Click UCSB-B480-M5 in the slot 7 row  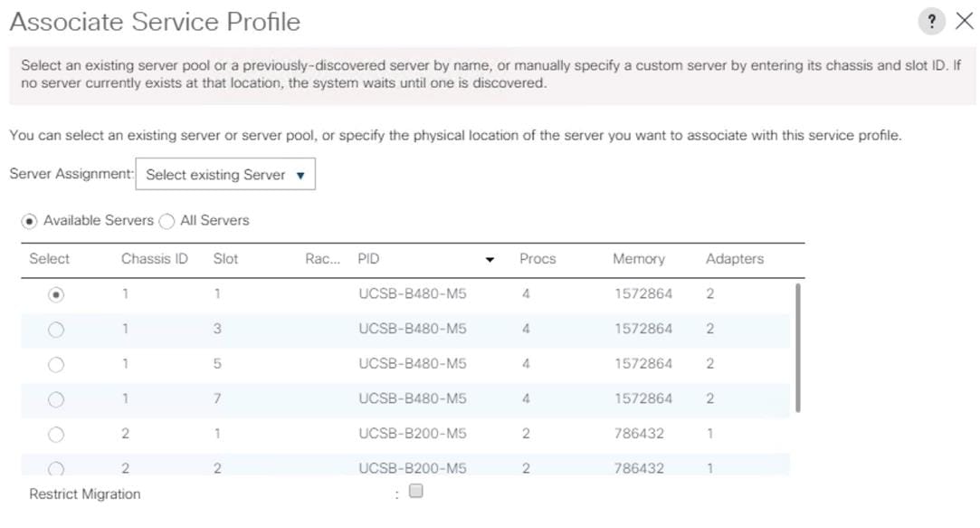pos(413,399)
